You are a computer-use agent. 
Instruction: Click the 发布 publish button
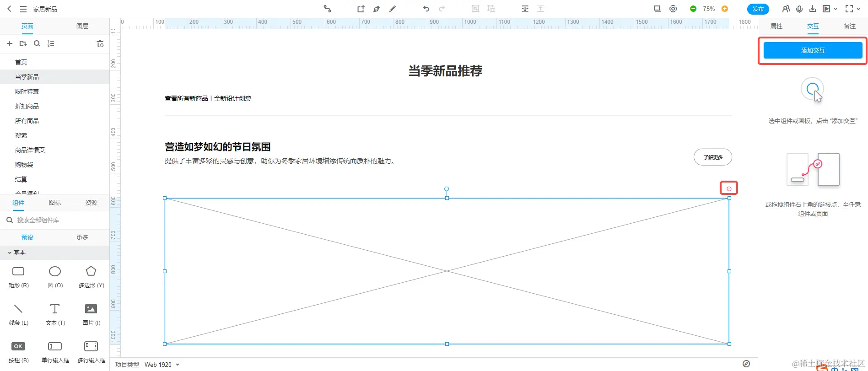(758, 9)
